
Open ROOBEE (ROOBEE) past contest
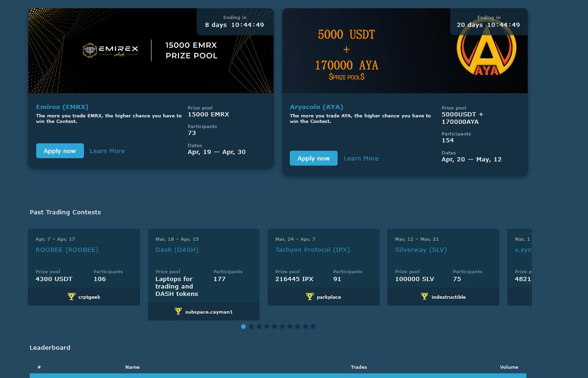point(67,250)
